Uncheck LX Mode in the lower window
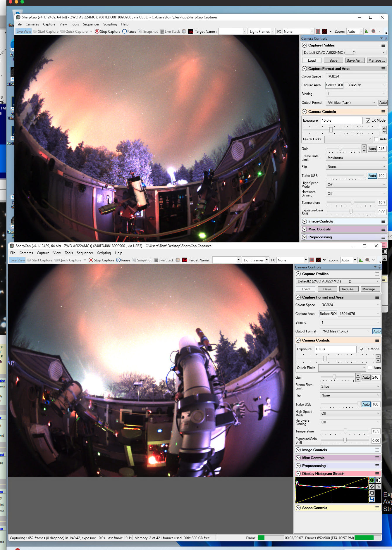392x550 pixels. (x=362, y=349)
